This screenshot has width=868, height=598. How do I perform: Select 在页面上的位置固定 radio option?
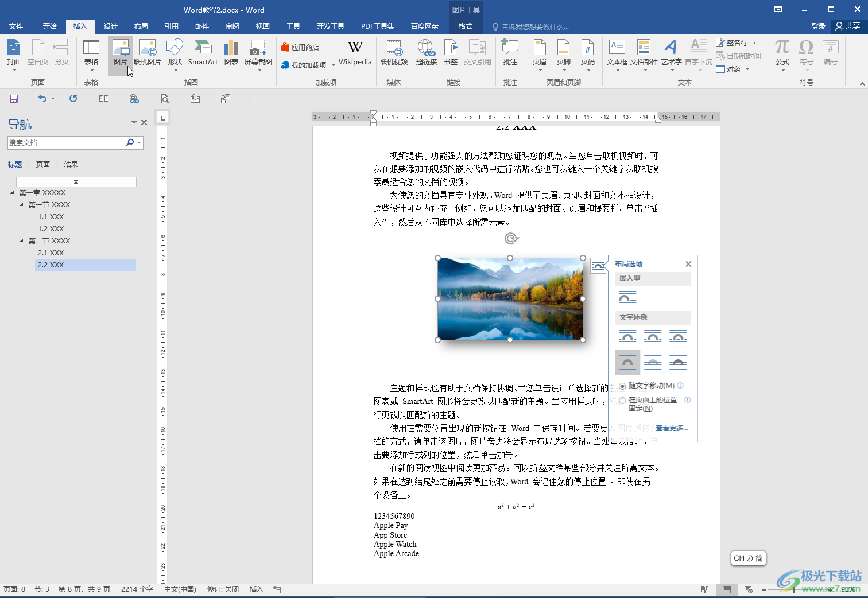point(622,401)
